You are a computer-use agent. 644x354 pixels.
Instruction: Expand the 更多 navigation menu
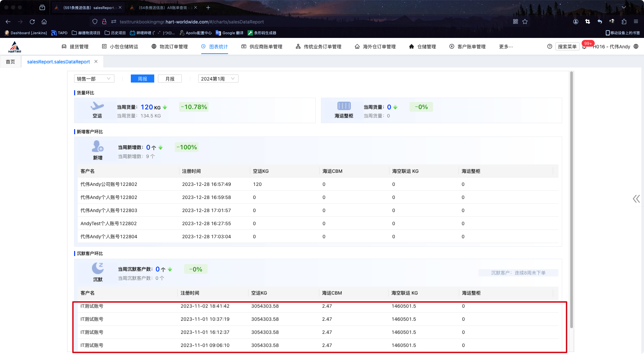tap(505, 47)
